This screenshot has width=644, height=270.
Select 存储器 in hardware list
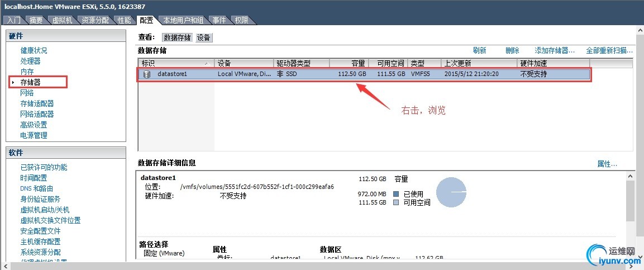[30, 82]
